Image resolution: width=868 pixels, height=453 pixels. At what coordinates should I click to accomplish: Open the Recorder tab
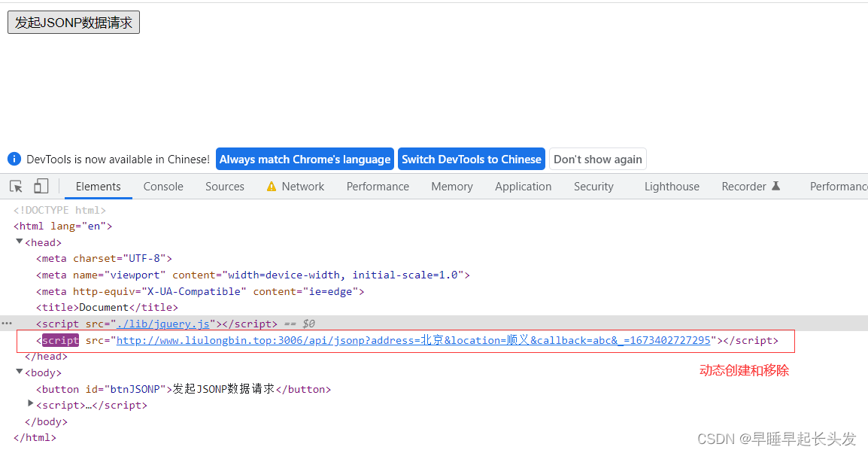point(743,187)
